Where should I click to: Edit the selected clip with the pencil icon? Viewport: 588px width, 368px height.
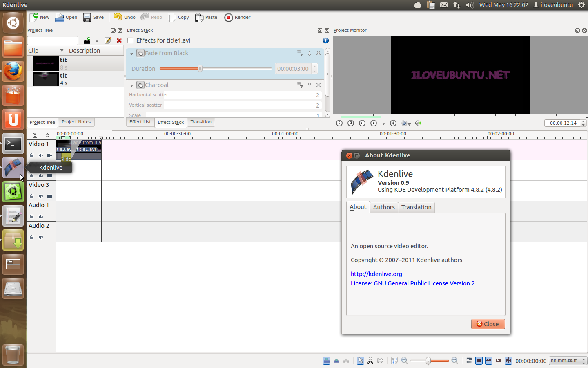click(108, 40)
